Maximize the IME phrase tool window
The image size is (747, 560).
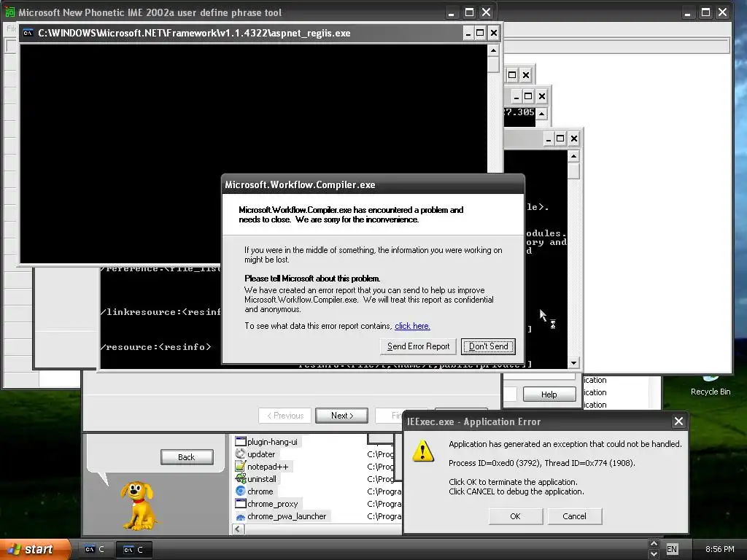(469, 12)
